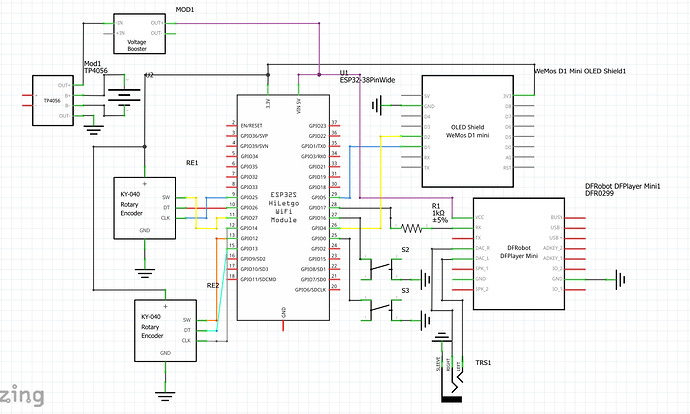Click ground symbol beneath RE2 encoder

click(165, 396)
